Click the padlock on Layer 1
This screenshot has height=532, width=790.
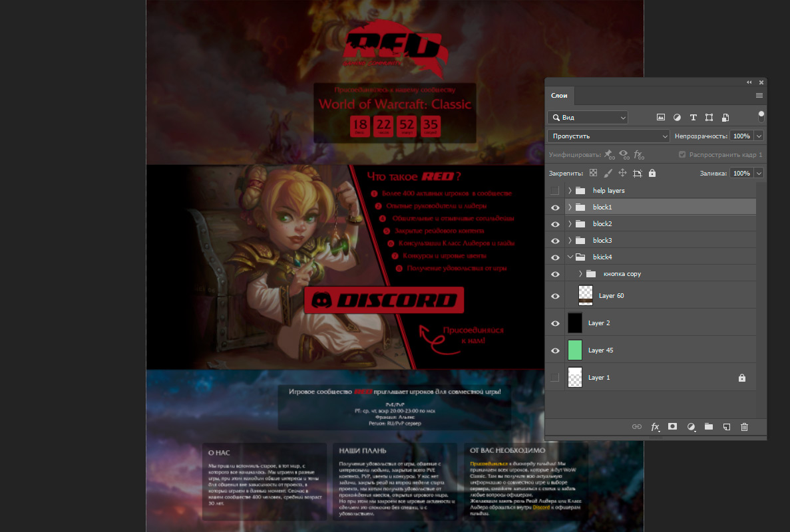(742, 378)
